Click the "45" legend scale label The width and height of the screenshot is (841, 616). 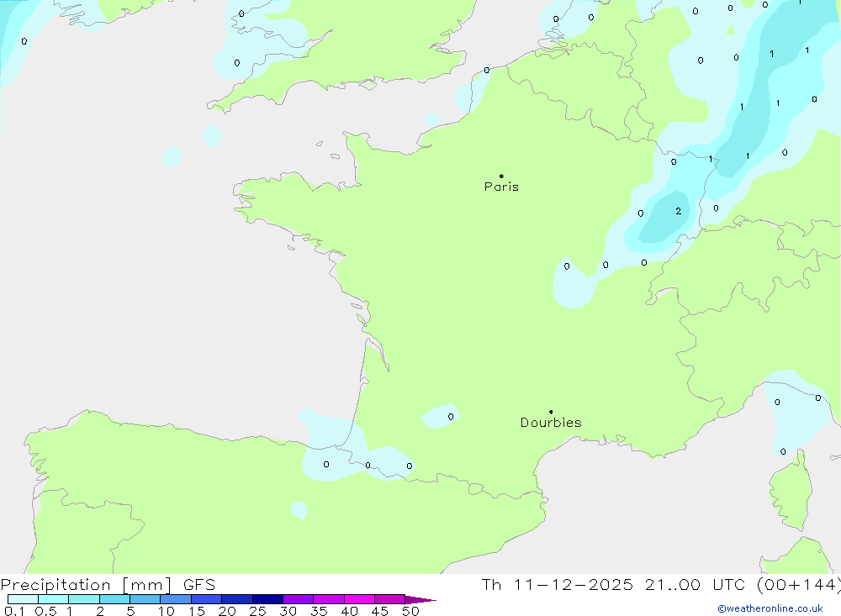point(380,611)
